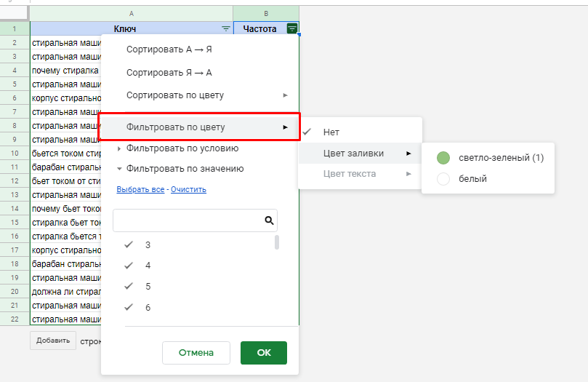Click Очистить link
This screenshot has width=588, height=382.
[x=188, y=190]
